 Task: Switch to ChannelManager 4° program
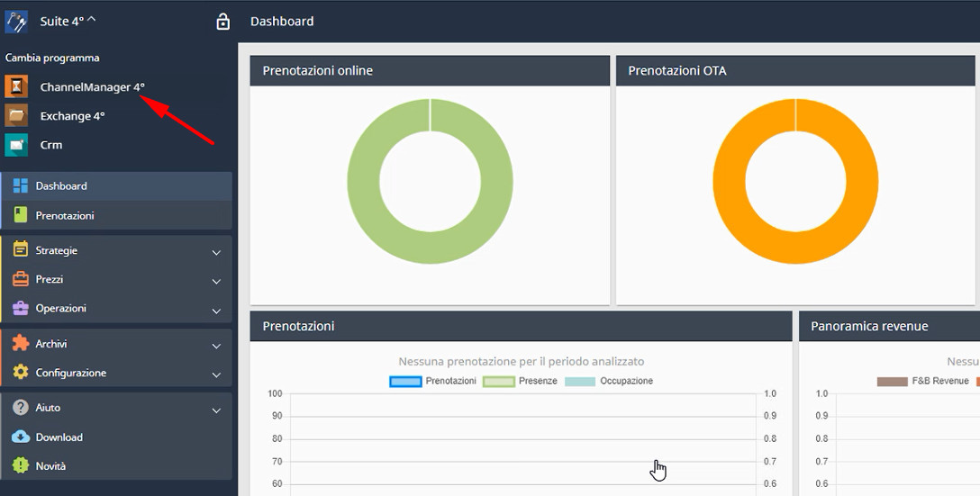click(x=93, y=86)
